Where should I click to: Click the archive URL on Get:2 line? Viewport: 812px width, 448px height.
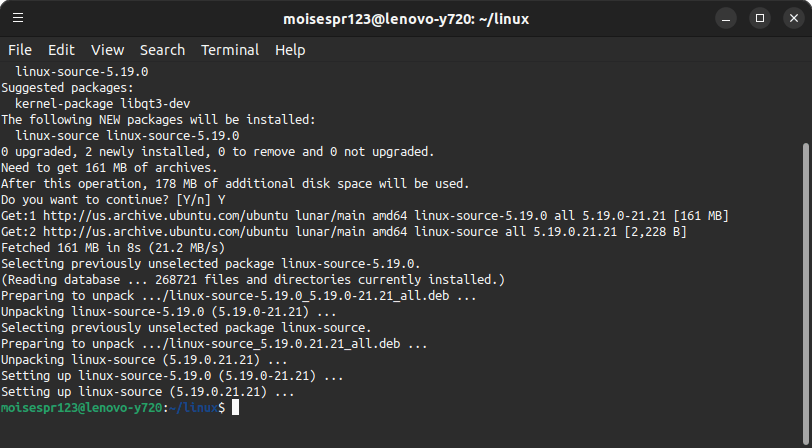[165, 232]
